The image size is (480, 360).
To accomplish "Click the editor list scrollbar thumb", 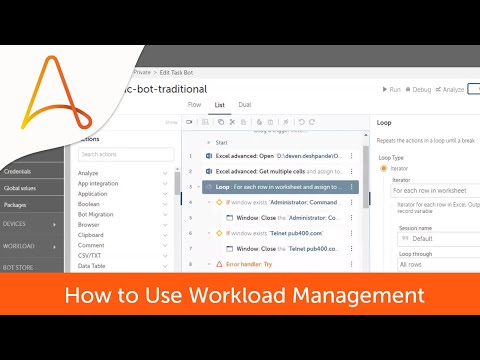I will [366, 177].
